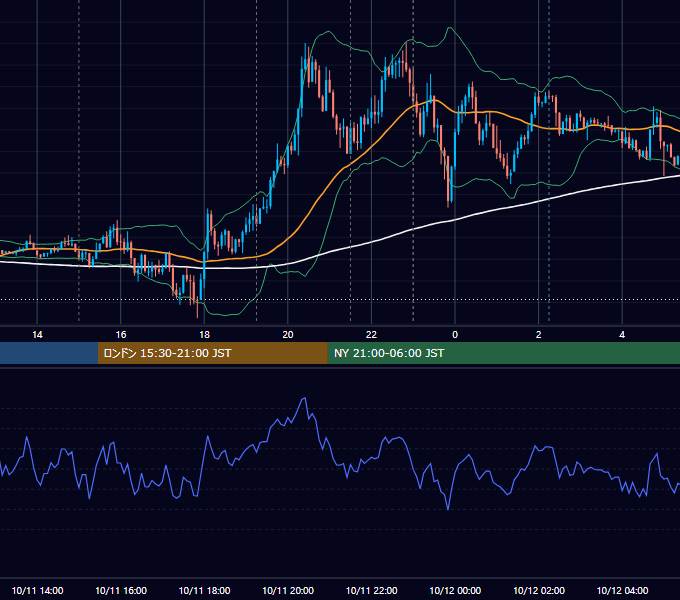Click the hour label 22 on the price chart axis
The height and width of the screenshot is (600, 680).
371,335
